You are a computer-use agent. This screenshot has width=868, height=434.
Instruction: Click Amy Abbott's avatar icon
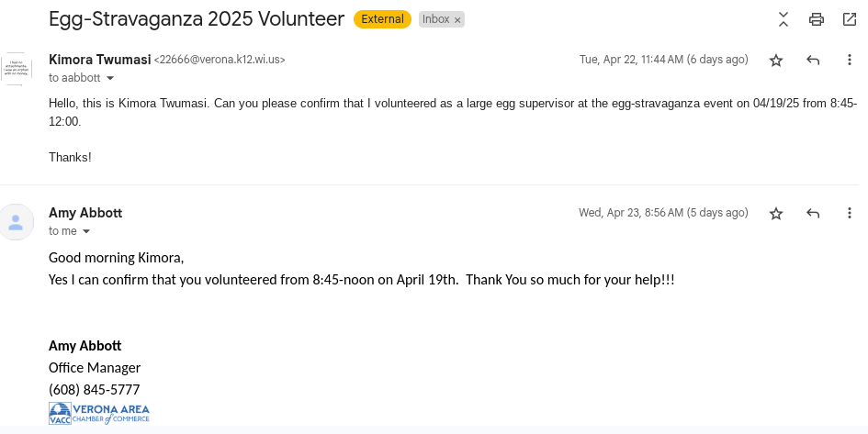coord(17,222)
